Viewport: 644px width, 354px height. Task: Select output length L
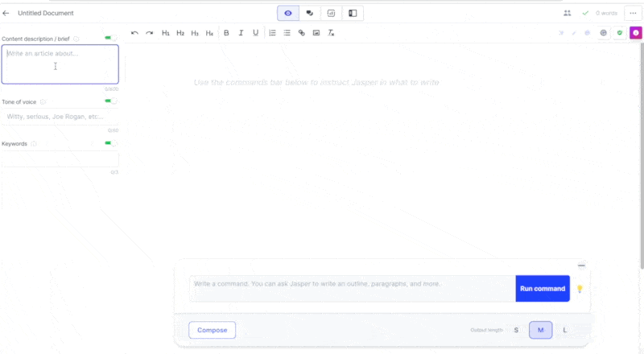(565, 330)
